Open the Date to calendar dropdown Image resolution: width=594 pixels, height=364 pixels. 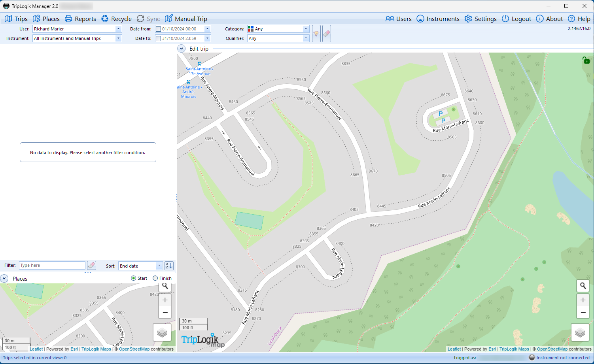[207, 38]
